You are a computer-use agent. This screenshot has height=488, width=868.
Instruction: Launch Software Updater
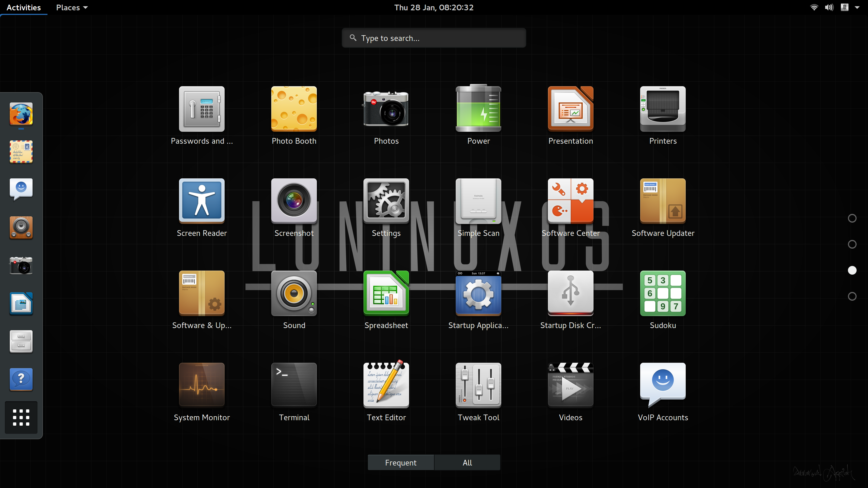click(x=663, y=208)
